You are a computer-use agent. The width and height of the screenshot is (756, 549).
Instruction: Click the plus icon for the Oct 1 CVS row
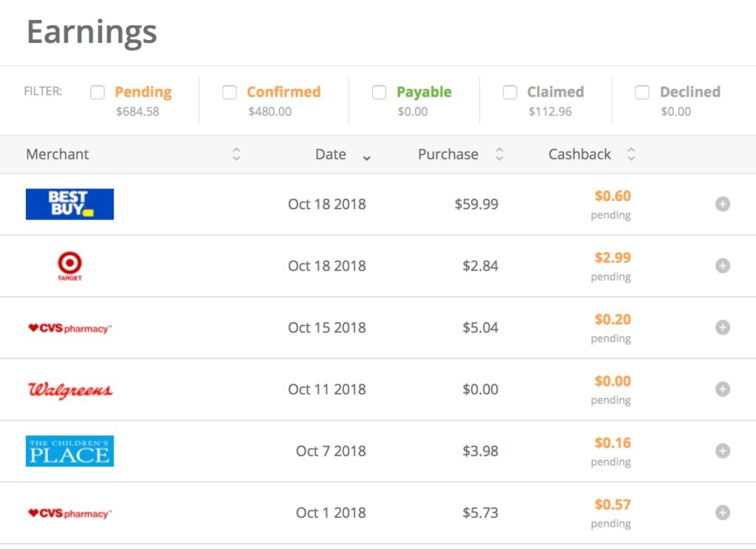click(x=722, y=513)
